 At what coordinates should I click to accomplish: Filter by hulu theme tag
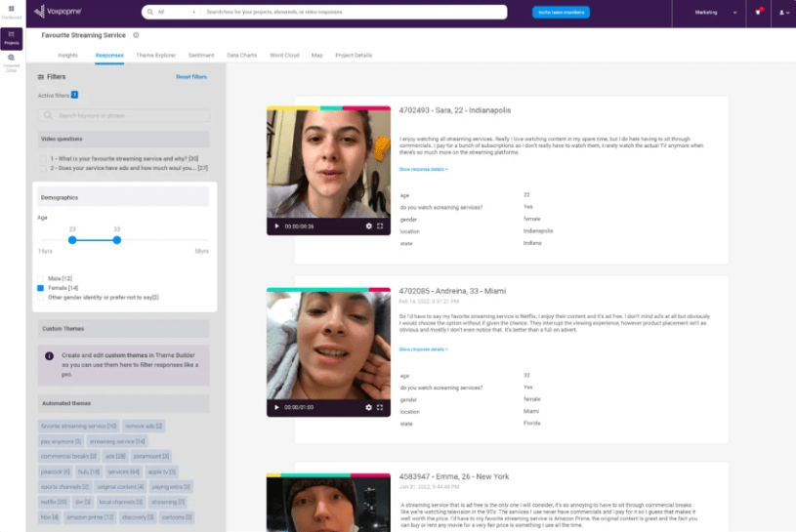pyautogui.click(x=88, y=471)
